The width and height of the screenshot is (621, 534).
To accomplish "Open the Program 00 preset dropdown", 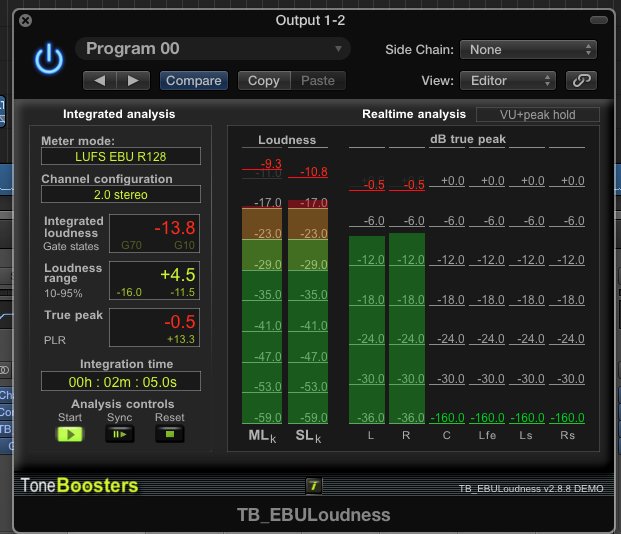I will click(x=213, y=49).
